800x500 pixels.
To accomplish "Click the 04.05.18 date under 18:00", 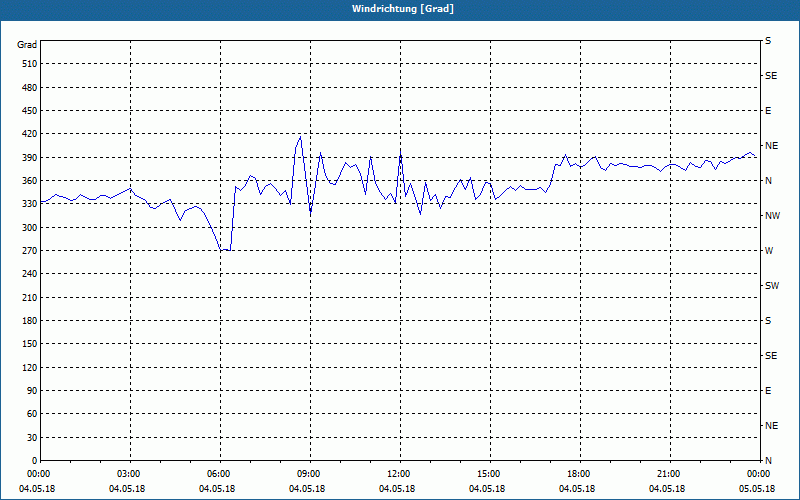I will click(x=577, y=489).
